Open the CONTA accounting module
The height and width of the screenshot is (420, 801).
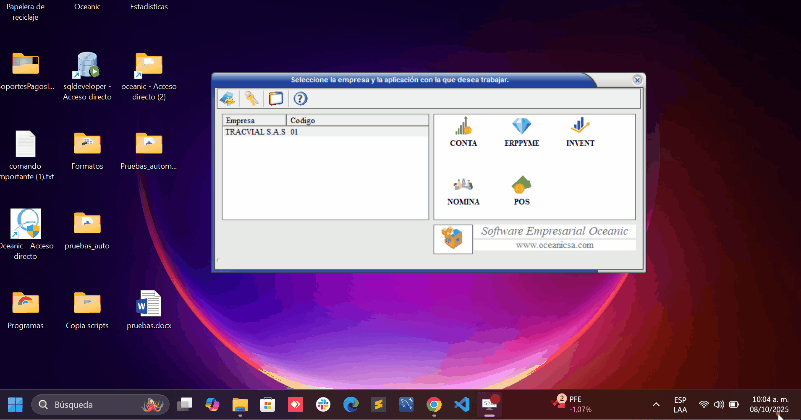coord(463,130)
